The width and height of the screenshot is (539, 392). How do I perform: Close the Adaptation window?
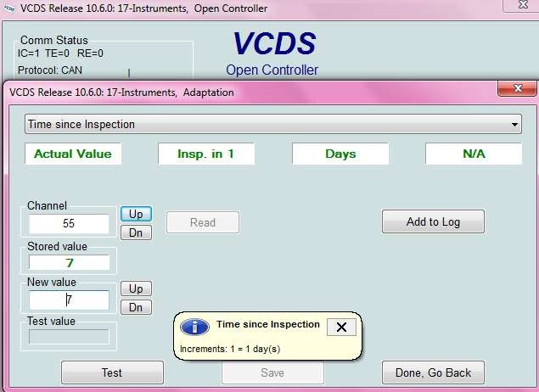click(517, 89)
